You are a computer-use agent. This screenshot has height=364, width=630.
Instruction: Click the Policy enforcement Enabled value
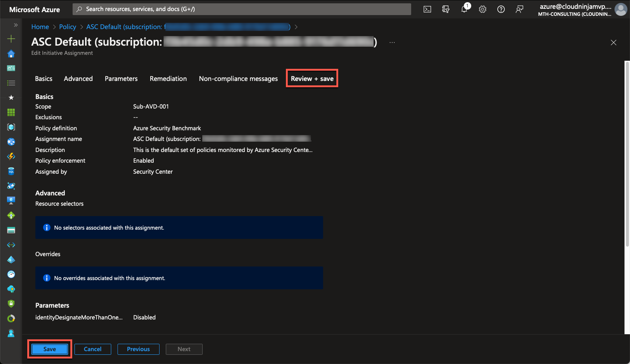(143, 160)
